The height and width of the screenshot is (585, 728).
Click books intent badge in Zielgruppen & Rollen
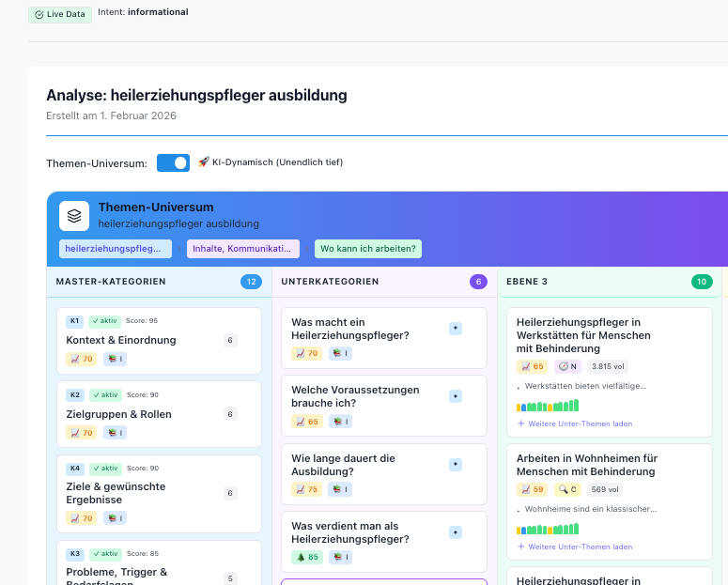[115, 433]
